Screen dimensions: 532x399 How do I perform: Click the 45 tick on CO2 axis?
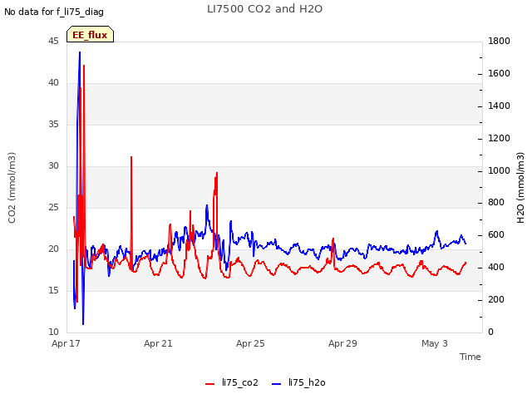coord(53,42)
